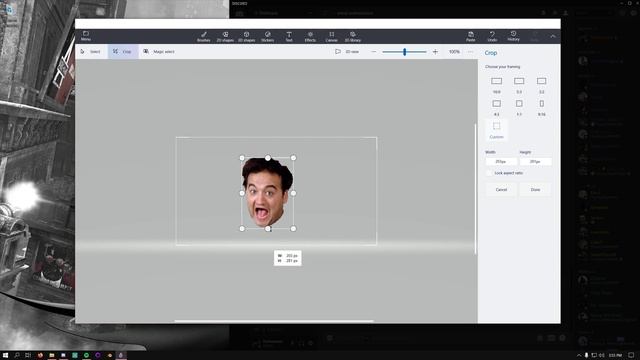Select the 1:1 square crop framing
Screen dimensions: 640x360
[x=519, y=107]
